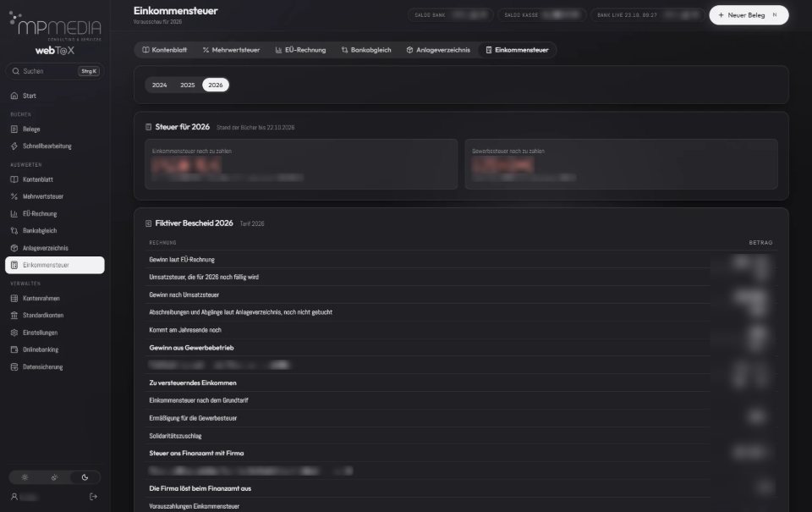
Task: Click the Bank Live status pill
Action: [x=647, y=15]
